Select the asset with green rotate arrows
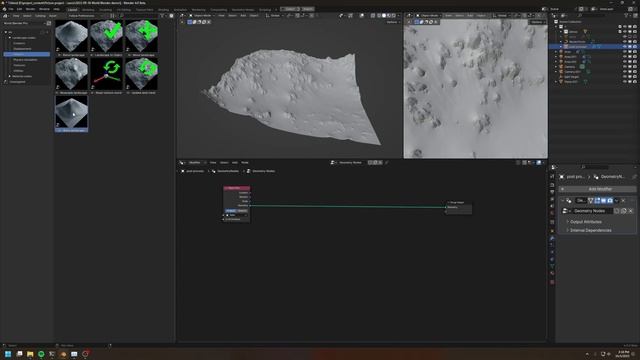 (106, 74)
